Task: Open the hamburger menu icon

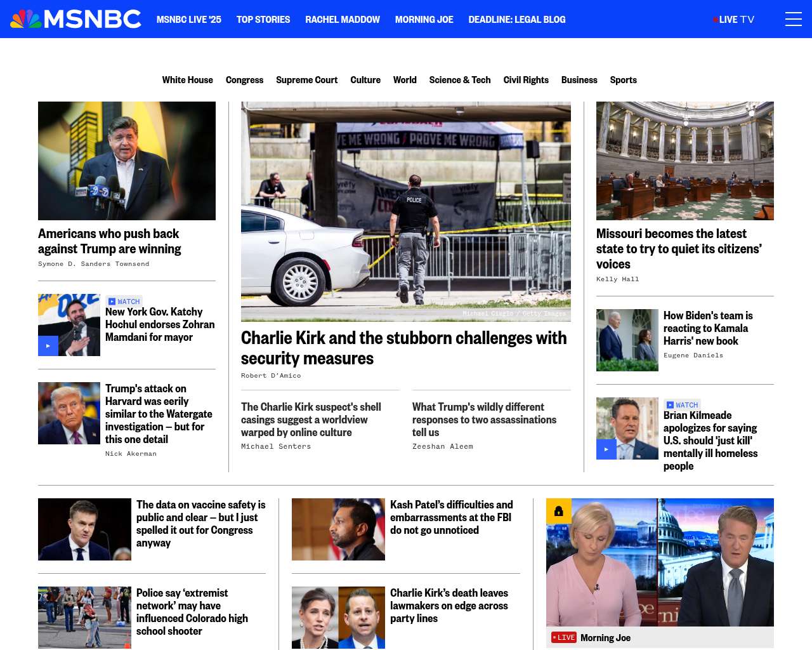Action: [x=793, y=19]
